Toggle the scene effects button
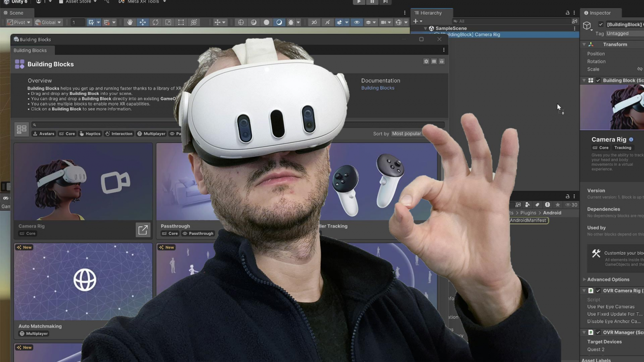Image resolution: width=644 pixels, height=362 pixels. [339, 22]
